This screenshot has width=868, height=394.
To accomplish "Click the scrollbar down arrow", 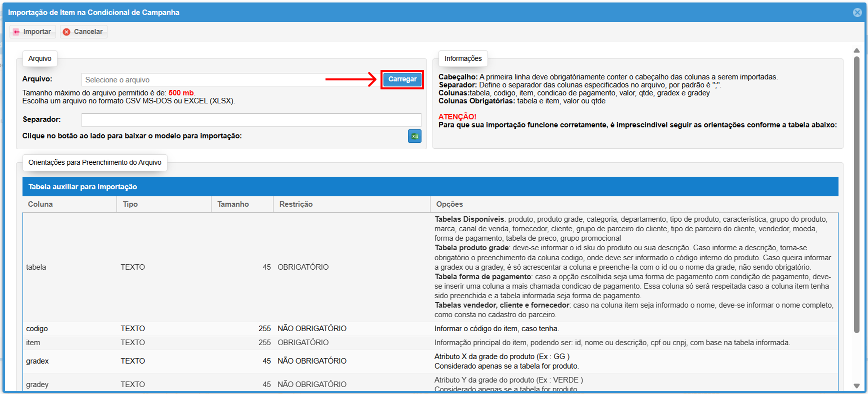I will click(856, 386).
